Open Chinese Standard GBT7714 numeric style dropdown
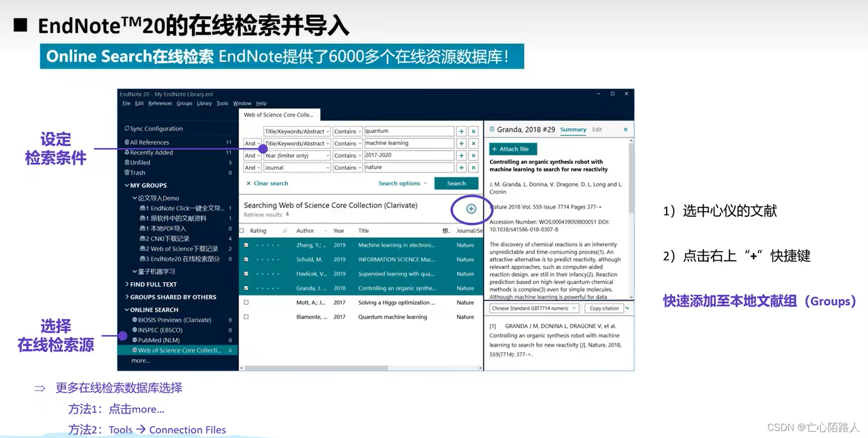868x438 pixels. tap(534, 308)
